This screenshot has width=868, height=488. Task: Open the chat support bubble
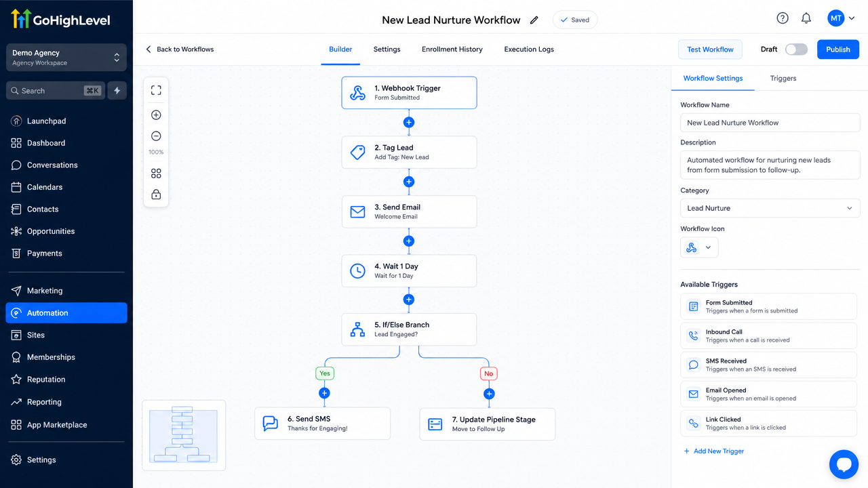click(x=844, y=464)
